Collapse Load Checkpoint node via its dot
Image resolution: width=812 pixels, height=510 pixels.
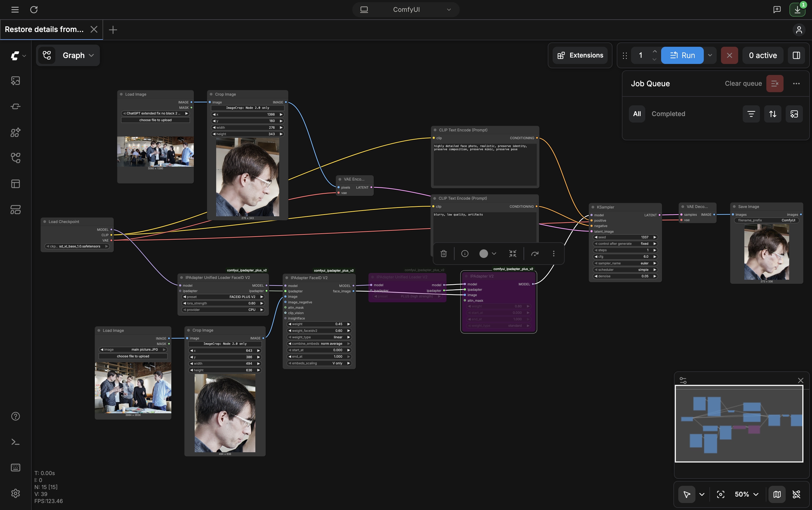click(45, 222)
